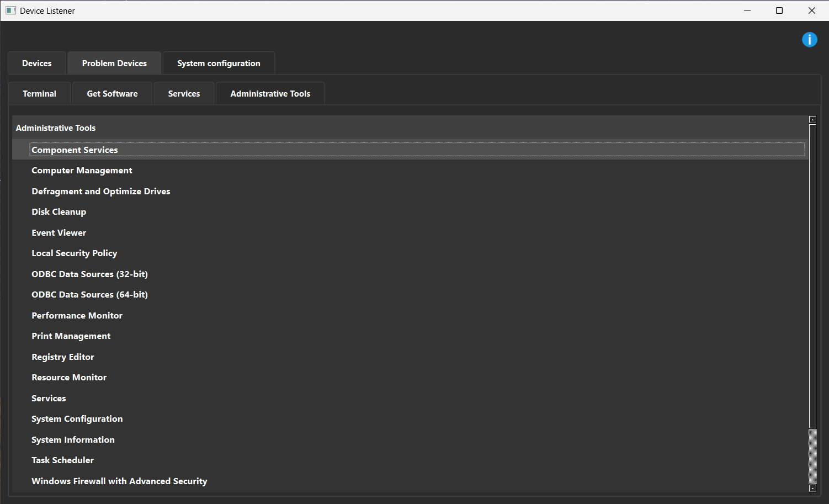Viewport: 829px width, 504px height.
Task: Open Local Security Policy
Action: [74, 253]
